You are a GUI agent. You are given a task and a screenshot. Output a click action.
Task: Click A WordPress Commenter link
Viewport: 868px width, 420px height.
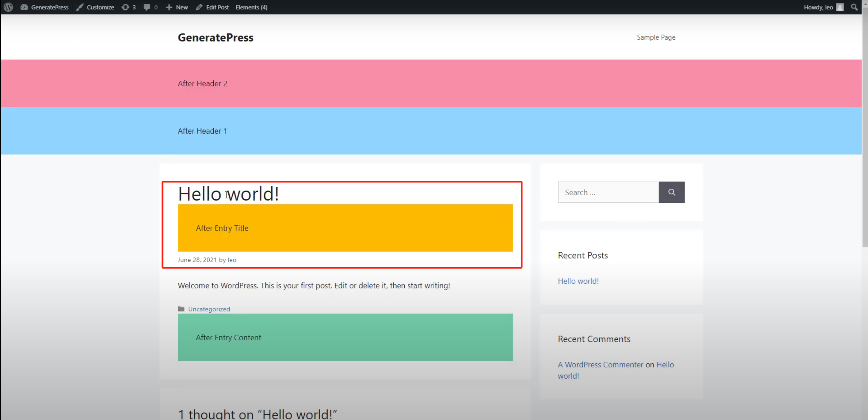click(x=600, y=365)
